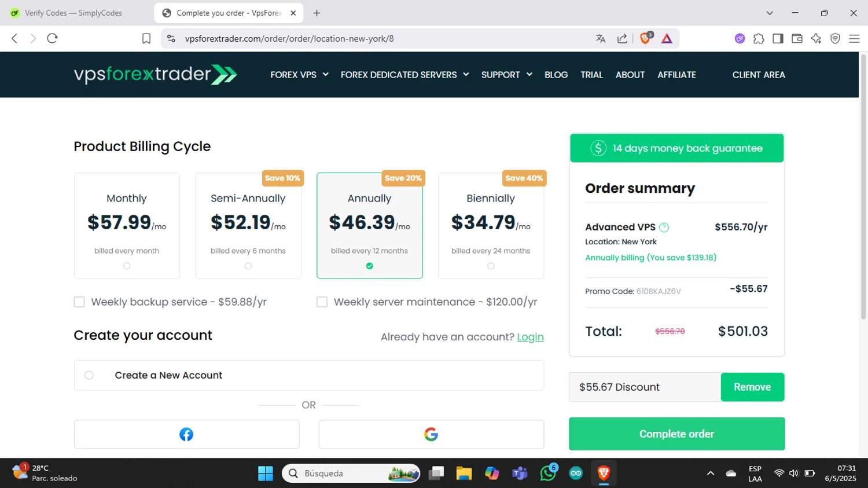Screen dimensions: 868x488
Task: Open the extensions puzzle icon
Action: pyautogui.click(x=759, y=38)
